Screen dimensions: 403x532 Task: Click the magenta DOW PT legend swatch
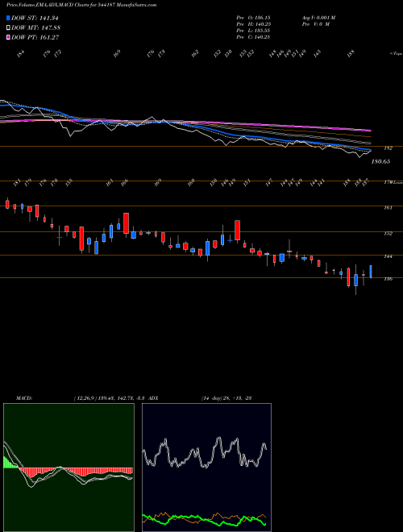tap(8, 37)
